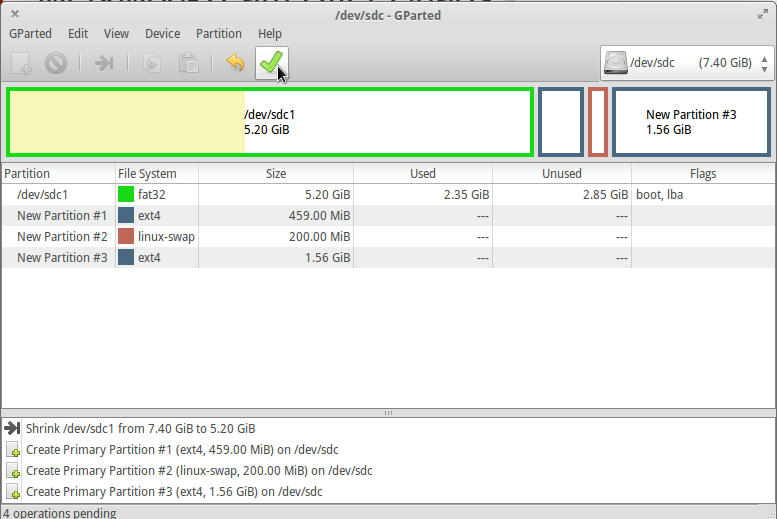
Task: Open the GParted menu
Action: (x=30, y=33)
